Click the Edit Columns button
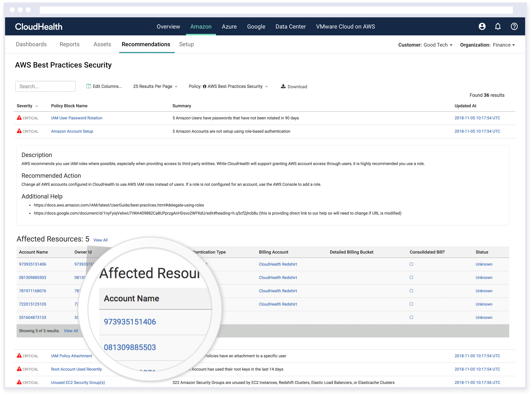The image size is (532, 395). (104, 86)
